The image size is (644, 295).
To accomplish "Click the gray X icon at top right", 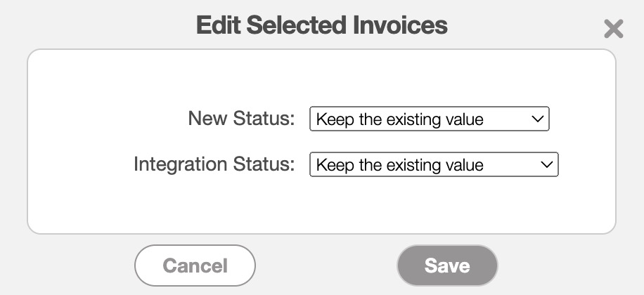I will tap(613, 29).
